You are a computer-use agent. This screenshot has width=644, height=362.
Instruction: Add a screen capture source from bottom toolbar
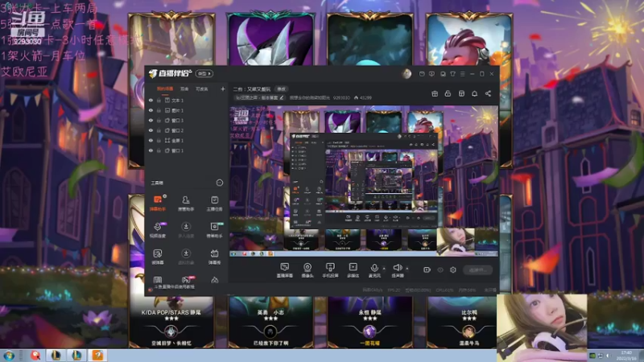285,270
